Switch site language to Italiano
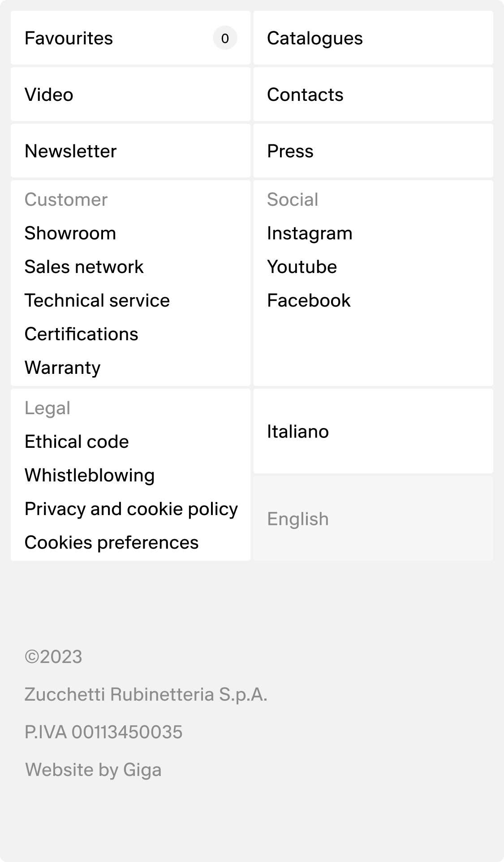 point(298,432)
